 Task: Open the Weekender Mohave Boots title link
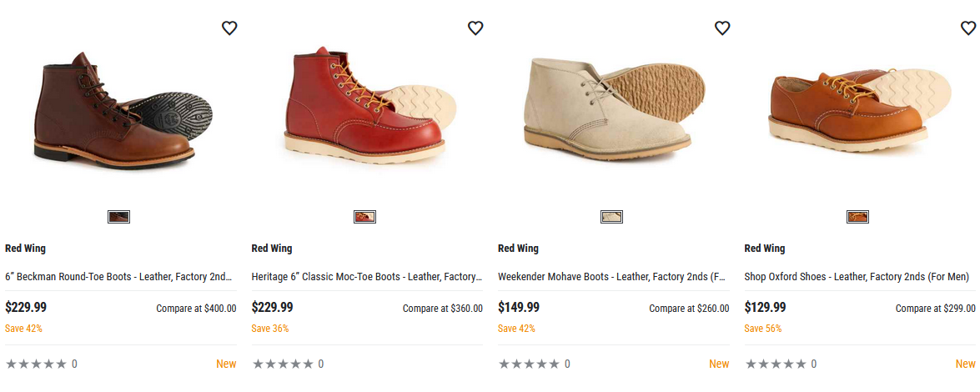[x=612, y=277]
